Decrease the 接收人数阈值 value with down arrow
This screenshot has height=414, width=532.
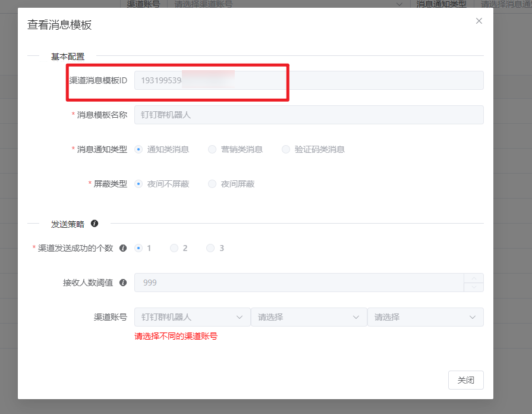[474, 287]
